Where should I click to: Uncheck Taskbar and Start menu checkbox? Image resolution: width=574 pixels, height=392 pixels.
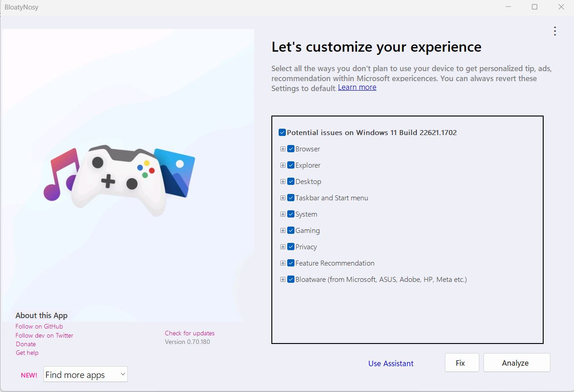click(x=291, y=198)
